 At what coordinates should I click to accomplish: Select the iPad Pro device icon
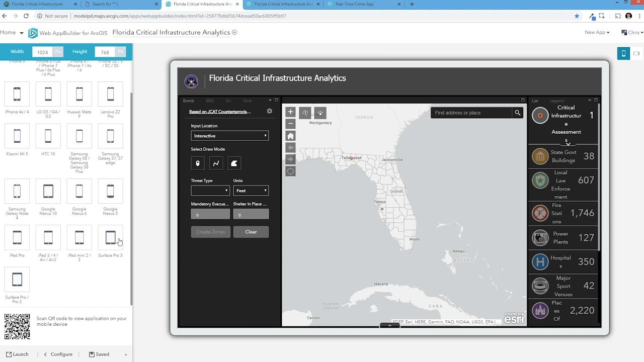[17, 237]
